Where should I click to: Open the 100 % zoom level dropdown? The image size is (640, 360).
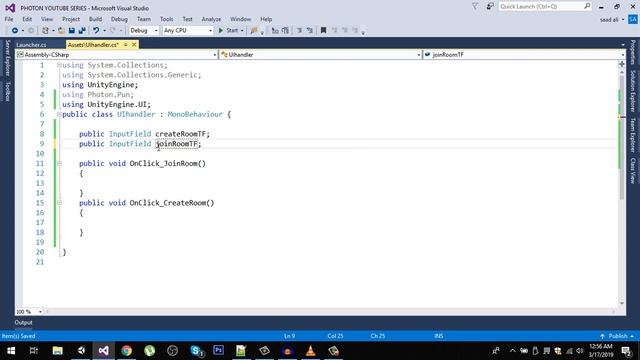pos(29,312)
